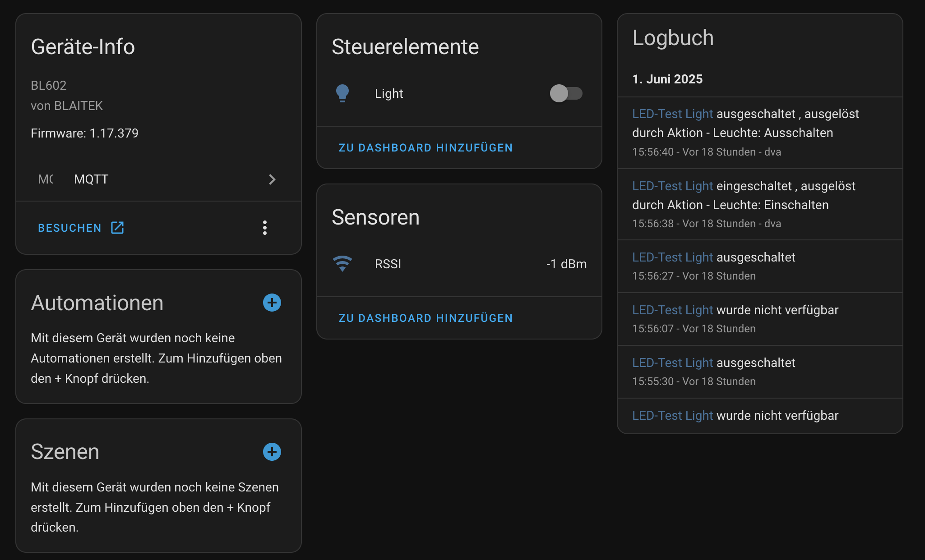Click the '1. Juni 2025' logbook date
Viewport: 925px width, 560px height.
667,79
